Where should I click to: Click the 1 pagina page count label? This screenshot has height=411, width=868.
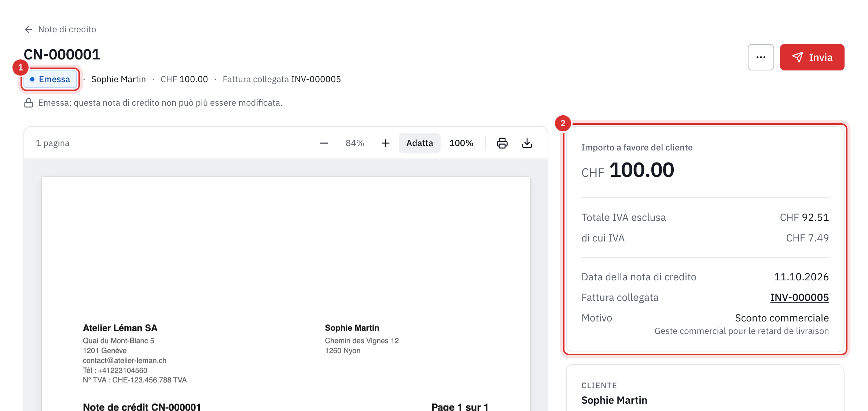pyautogui.click(x=52, y=143)
